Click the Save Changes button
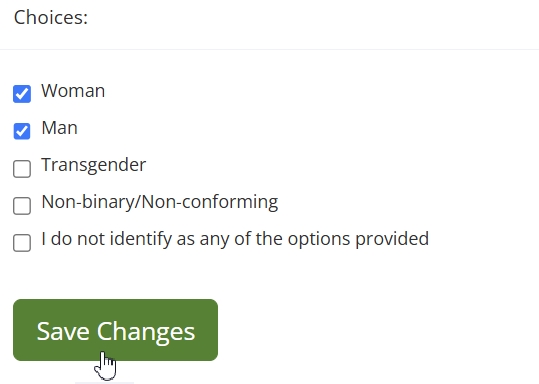The width and height of the screenshot is (539, 384). point(116,330)
